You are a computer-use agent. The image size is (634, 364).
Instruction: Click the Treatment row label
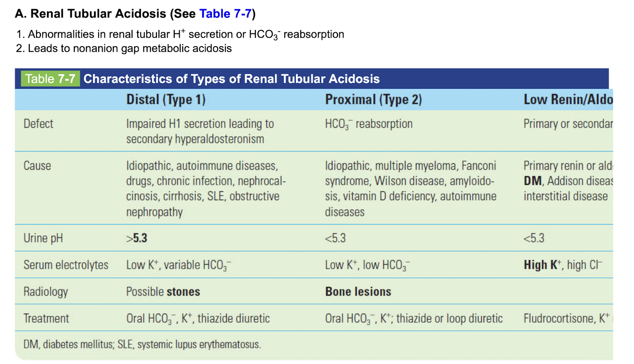click(x=46, y=319)
